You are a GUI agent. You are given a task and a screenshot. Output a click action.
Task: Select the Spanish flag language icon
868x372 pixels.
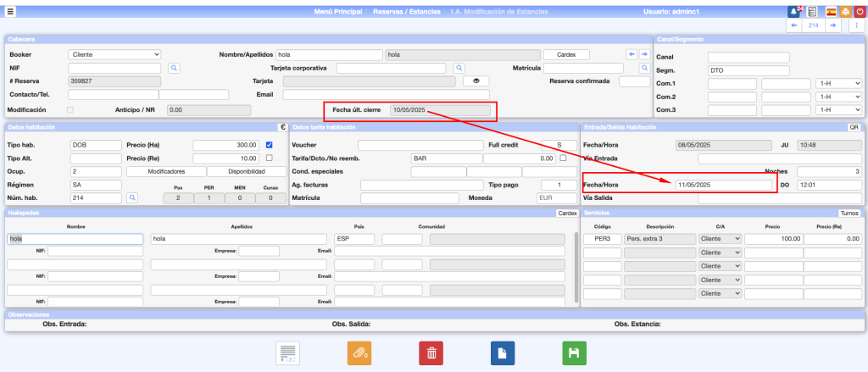[x=830, y=12]
